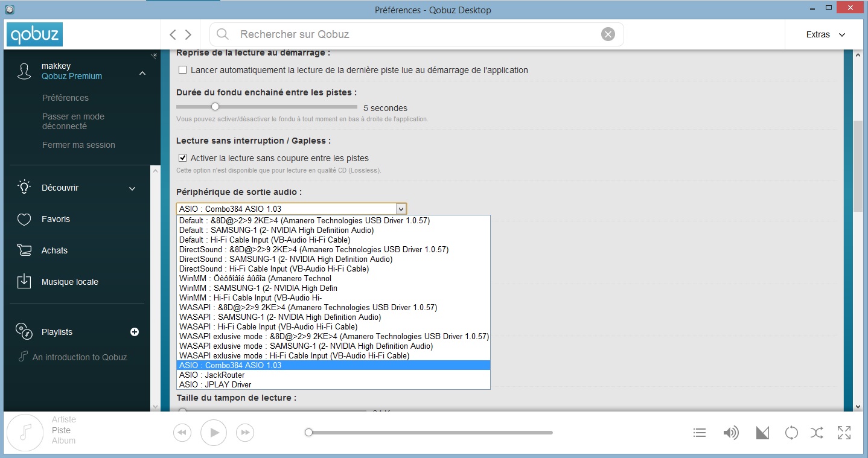Screen dimensions: 868x458
Task: Click the window app icon in title bar
Action: pyautogui.click(x=10, y=9)
